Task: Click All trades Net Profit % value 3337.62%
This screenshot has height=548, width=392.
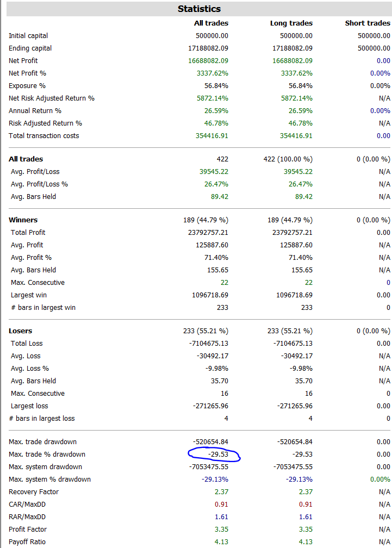Action: pyautogui.click(x=213, y=73)
